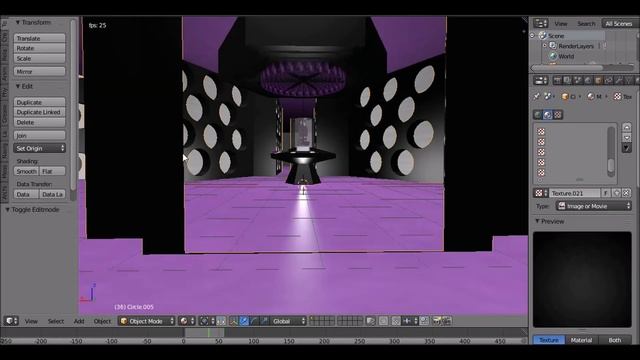Image resolution: width=640 pixels, height=360 pixels.
Task: Click the Rotate button
Action: tap(40, 48)
